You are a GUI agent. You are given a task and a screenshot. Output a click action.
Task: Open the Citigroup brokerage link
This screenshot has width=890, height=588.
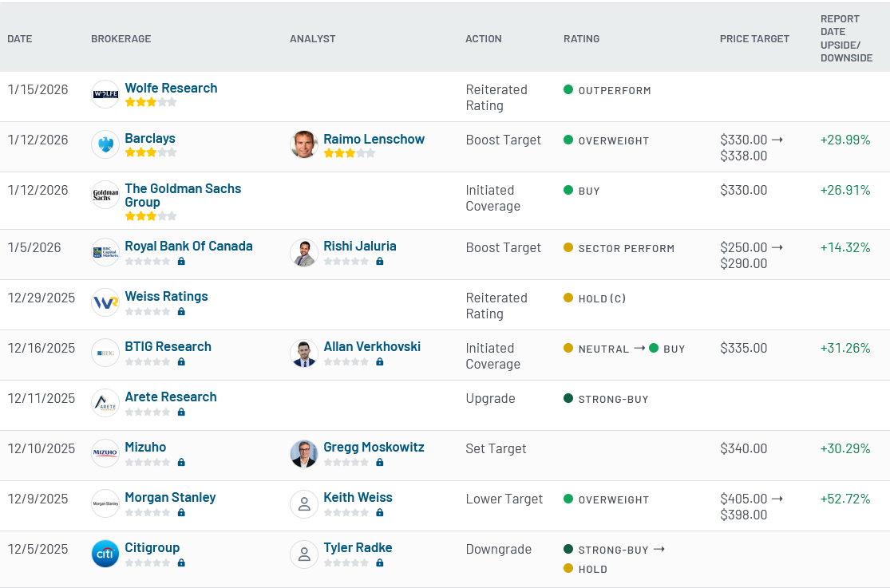click(152, 547)
